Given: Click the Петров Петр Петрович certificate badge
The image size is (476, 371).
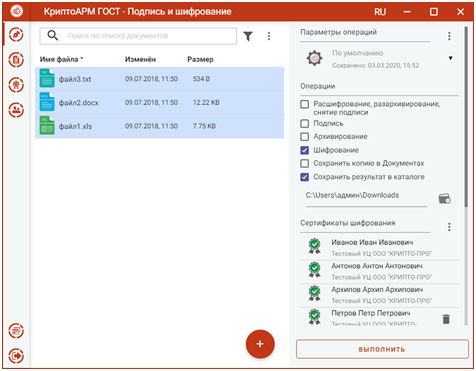Looking at the screenshot, I should pyautogui.click(x=314, y=317).
